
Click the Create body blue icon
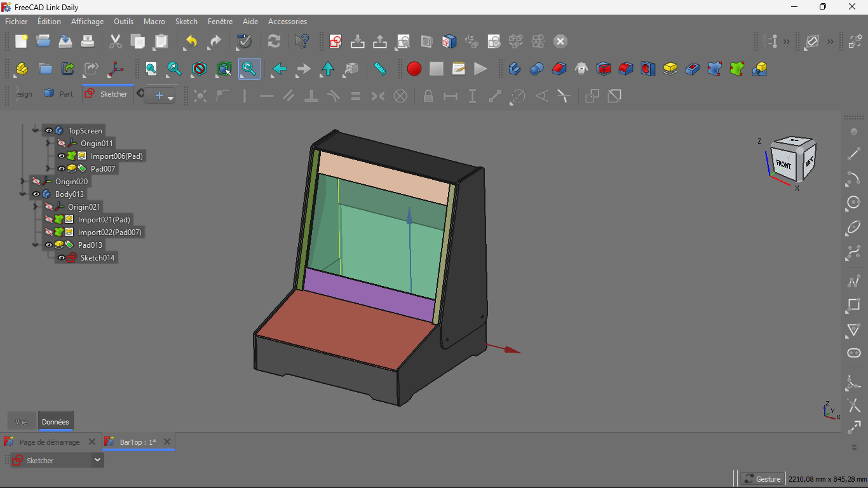(515, 69)
